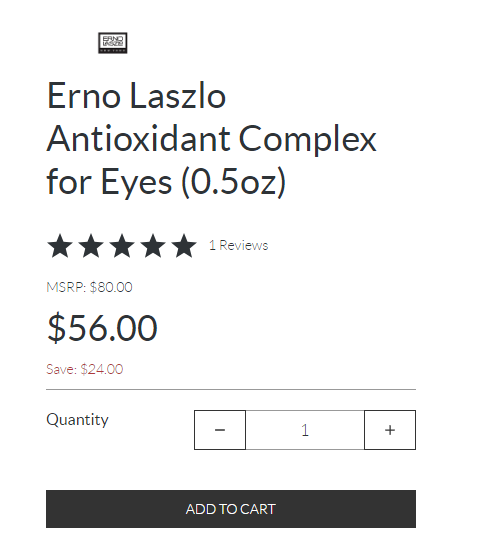Click 'Erno Laszlo' in the product heading

(137, 96)
